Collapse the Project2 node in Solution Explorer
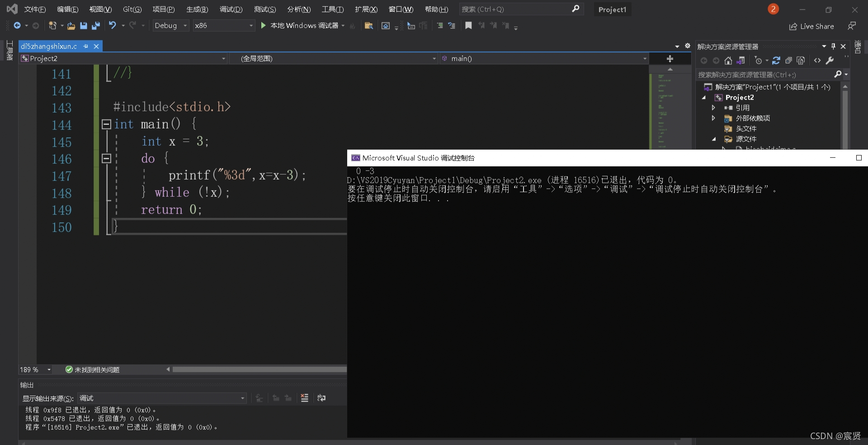This screenshot has height=445, width=868. pos(704,98)
